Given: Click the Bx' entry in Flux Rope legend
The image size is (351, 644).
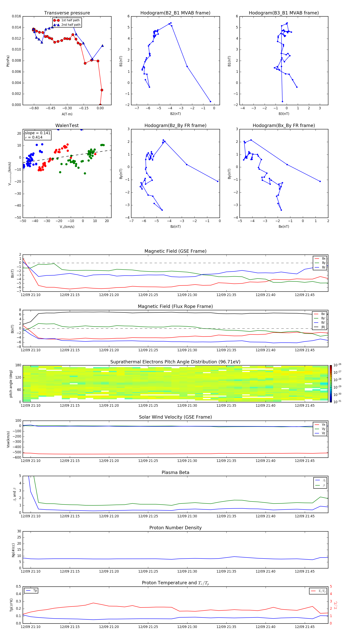Looking at the screenshot, I should [x=320, y=314].
